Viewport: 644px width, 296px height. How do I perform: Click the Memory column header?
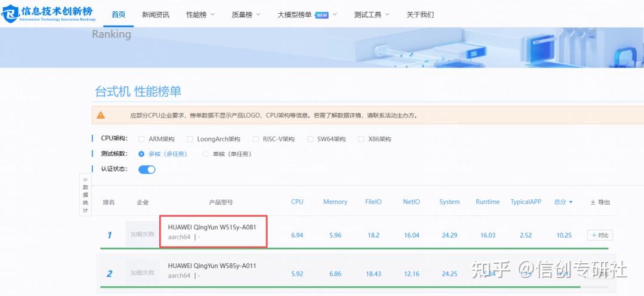(x=335, y=202)
